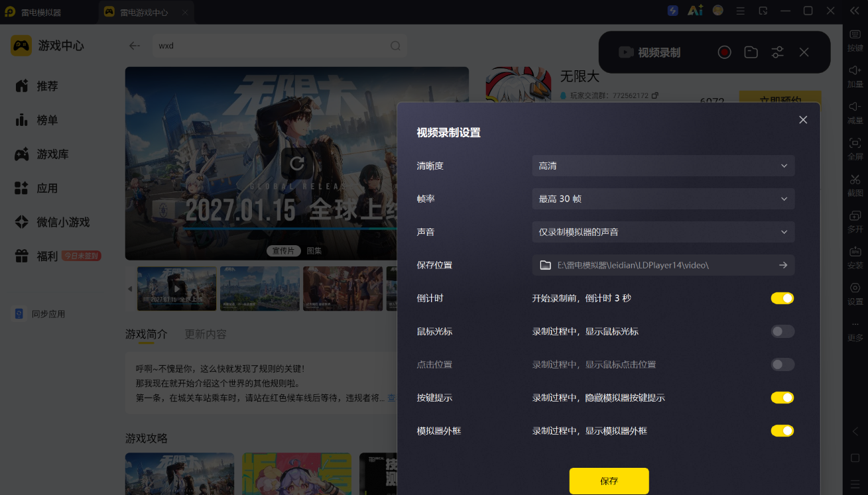Screen dimensions: 868x495
Task: Open 多开 multi-instance icon
Action: tap(855, 221)
